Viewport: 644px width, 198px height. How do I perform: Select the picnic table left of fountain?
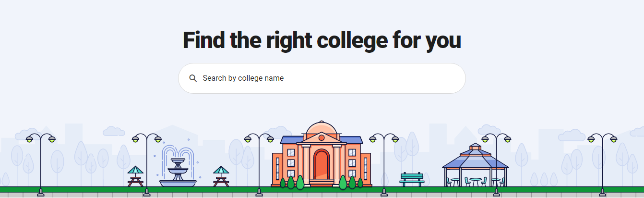pos(135,176)
